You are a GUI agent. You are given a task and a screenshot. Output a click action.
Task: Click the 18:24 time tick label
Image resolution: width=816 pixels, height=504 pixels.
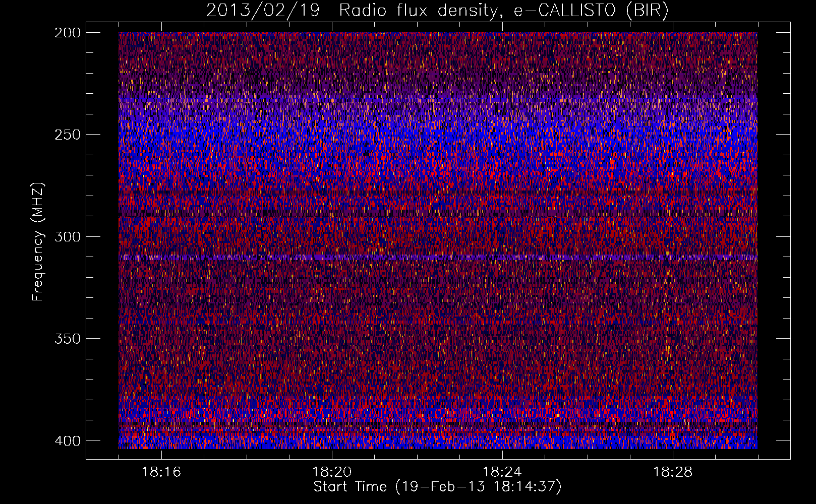pos(502,472)
